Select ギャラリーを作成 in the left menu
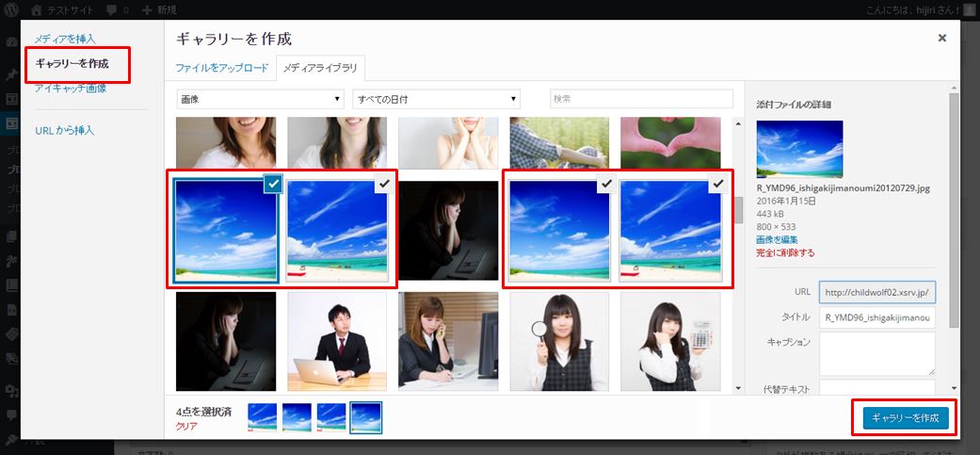The width and height of the screenshot is (980, 455). pyautogui.click(x=72, y=64)
